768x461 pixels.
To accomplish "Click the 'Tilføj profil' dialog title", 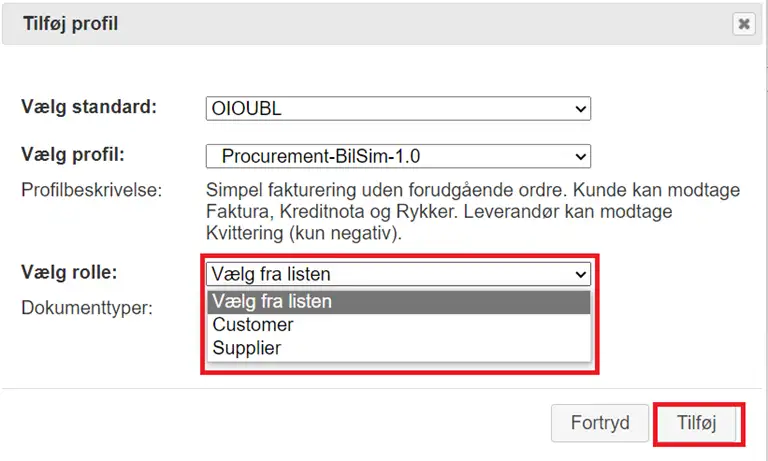I will click(69, 23).
